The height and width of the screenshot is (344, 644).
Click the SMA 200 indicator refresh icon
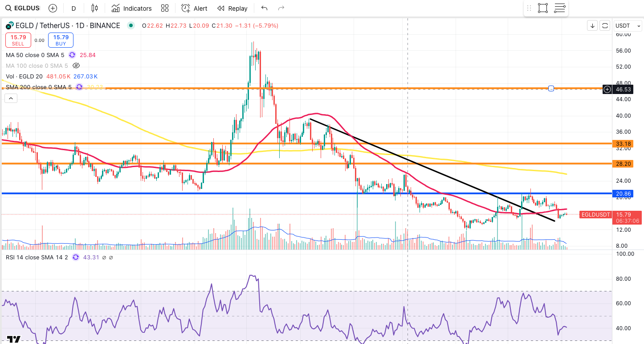coord(79,87)
